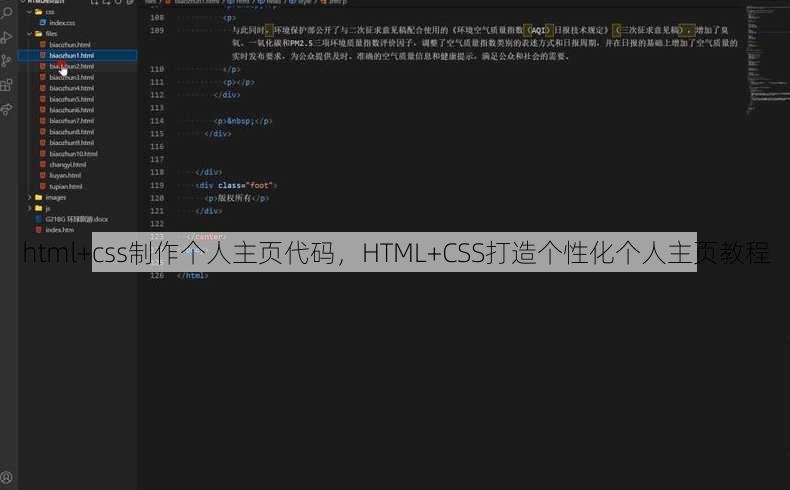Click the PM2.5 text in the paragraph
790x490 pixels.
[302, 43]
